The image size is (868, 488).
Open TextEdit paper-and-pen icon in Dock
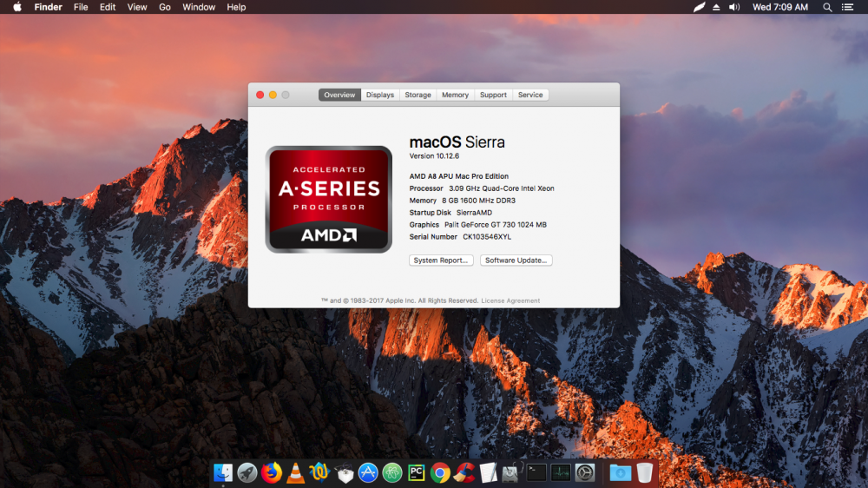point(488,472)
